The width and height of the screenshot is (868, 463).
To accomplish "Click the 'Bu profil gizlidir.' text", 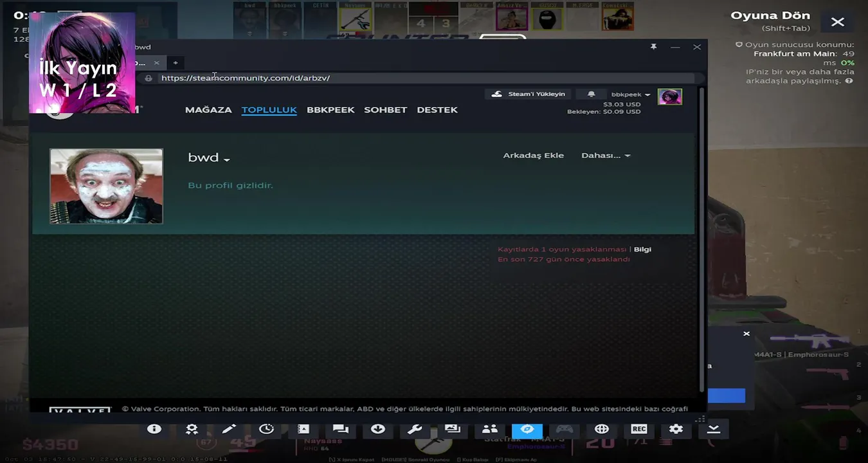I will point(230,185).
